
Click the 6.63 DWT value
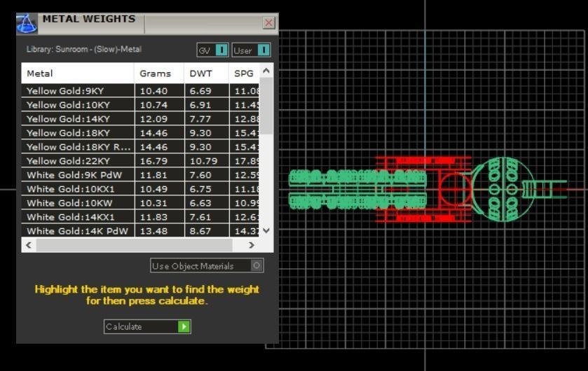[200, 203]
